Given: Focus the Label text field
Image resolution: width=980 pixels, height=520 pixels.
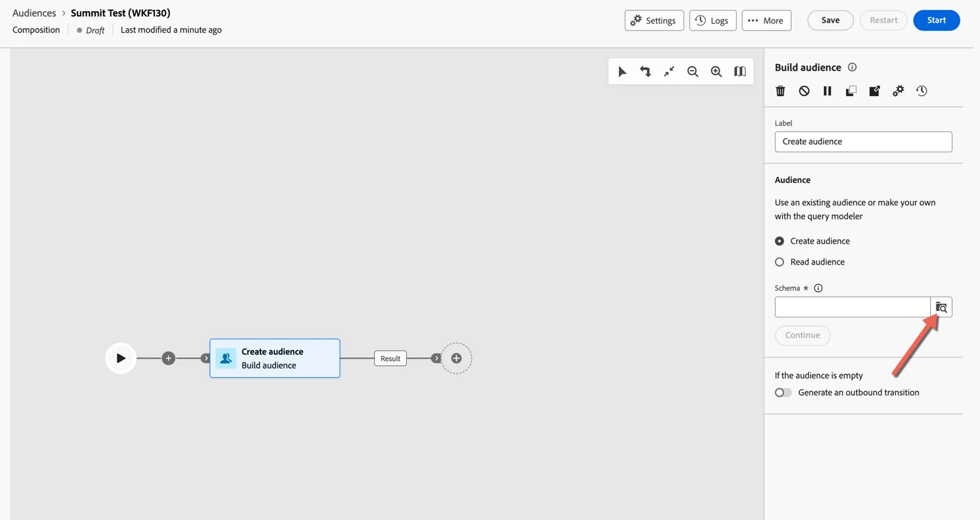Looking at the screenshot, I should (863, 142).
